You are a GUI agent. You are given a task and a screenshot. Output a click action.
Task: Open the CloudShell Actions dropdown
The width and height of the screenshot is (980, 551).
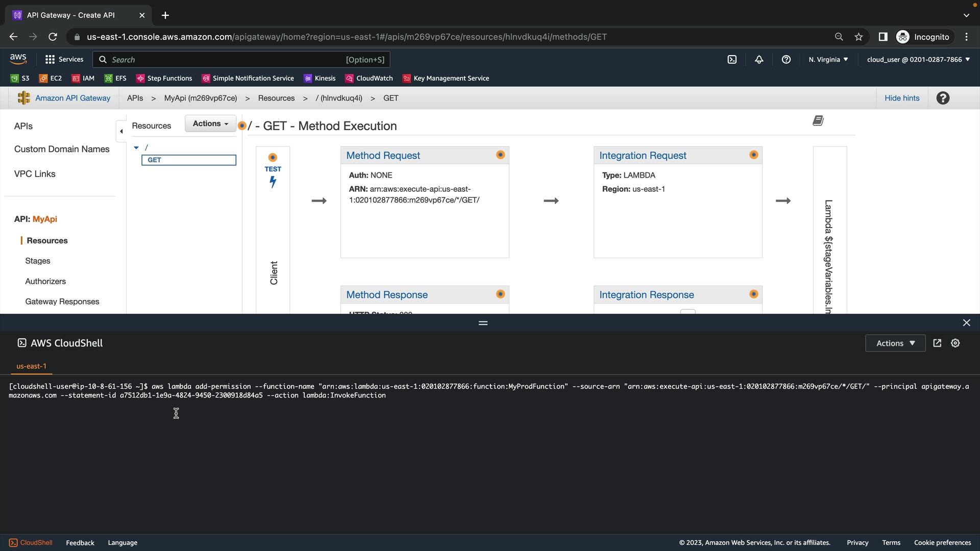895,343
